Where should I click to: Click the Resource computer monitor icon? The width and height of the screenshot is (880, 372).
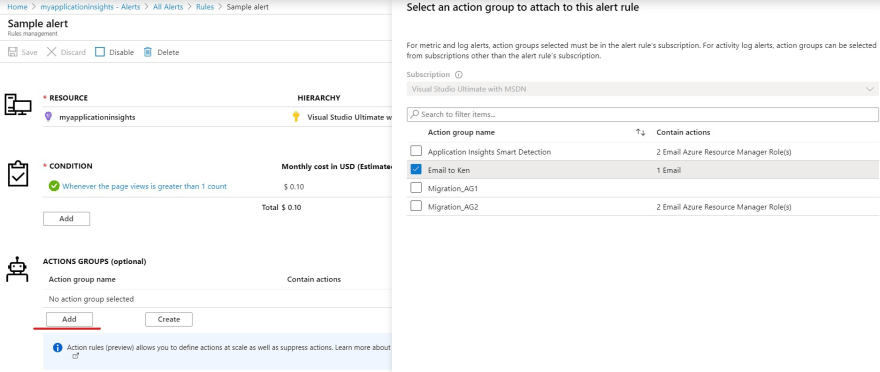point(18,104)
